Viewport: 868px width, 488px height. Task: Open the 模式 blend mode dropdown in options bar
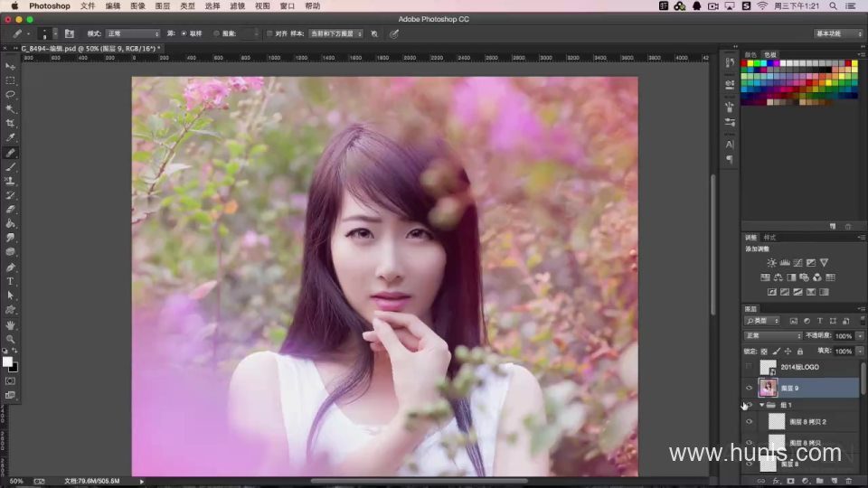click(133, 33)
